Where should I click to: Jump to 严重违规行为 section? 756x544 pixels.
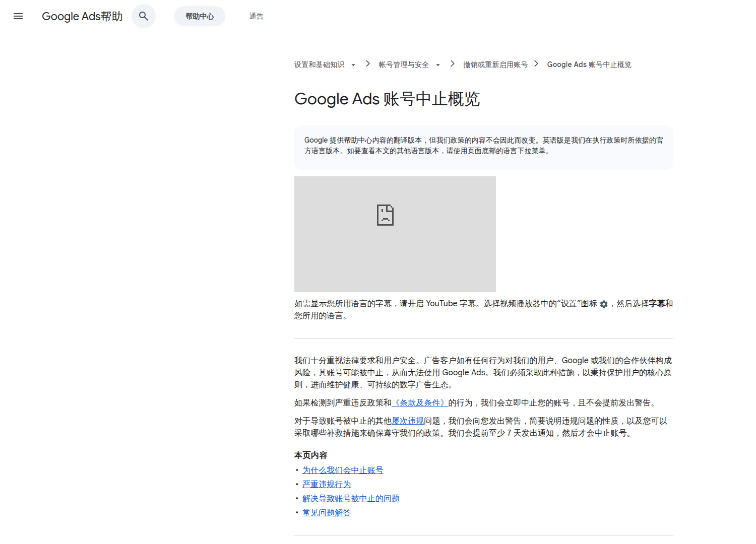point(327,484)
